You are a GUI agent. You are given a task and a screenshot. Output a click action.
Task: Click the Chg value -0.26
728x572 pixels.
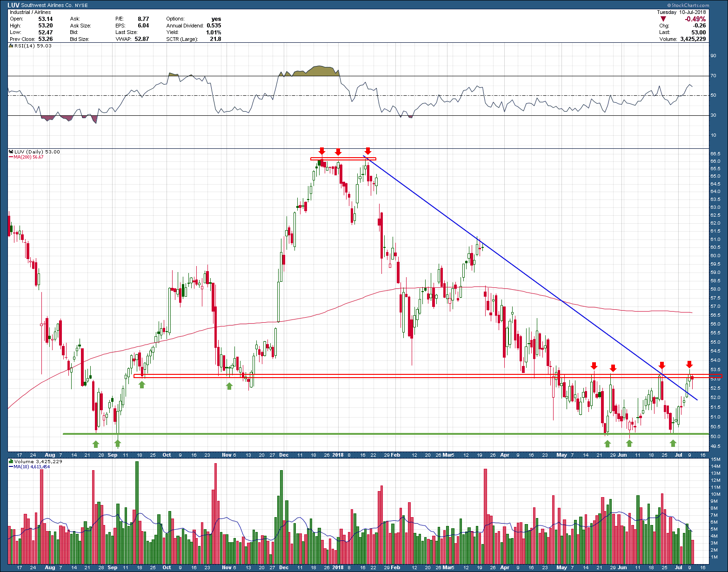point(700,26)
